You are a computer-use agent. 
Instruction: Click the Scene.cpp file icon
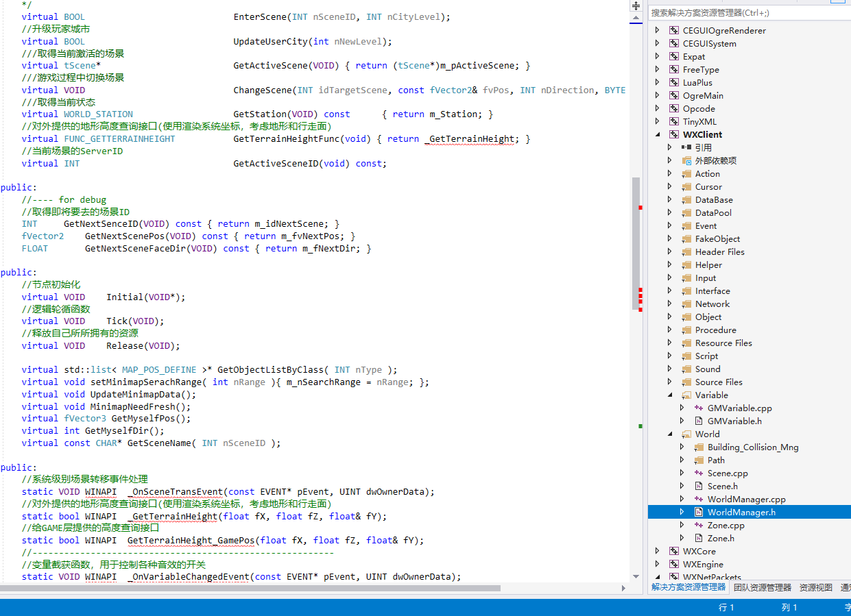click(x=699, y=473)
